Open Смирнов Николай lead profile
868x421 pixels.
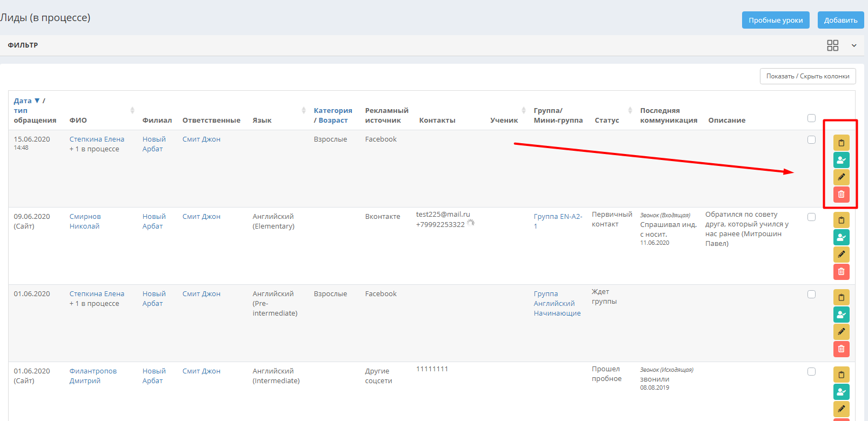click(x=85, y=221)
